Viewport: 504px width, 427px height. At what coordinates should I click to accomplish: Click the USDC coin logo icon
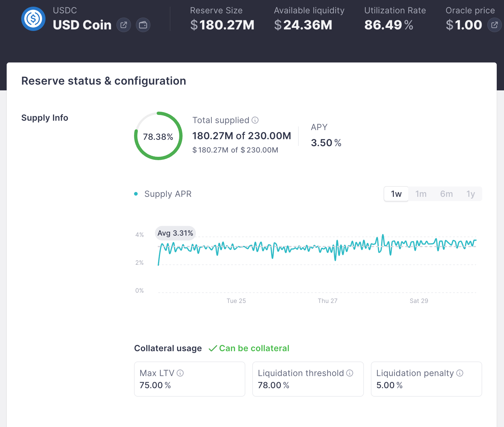coord(33,19)
